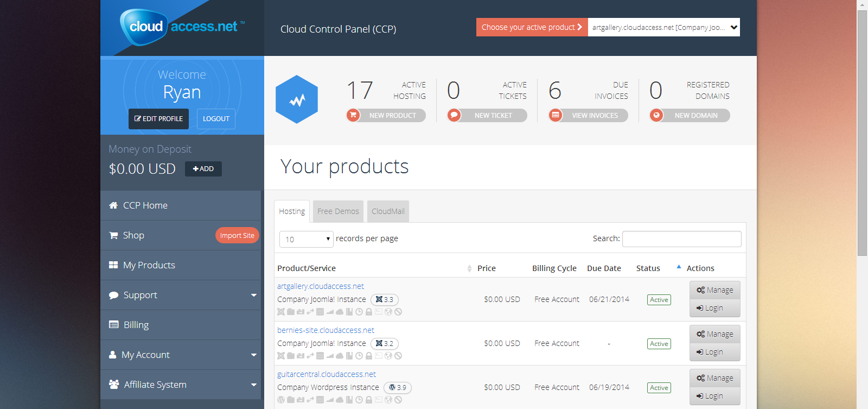
Task: Manage the artgallery.cloudaccess.net product
Action: coord(715,290)
